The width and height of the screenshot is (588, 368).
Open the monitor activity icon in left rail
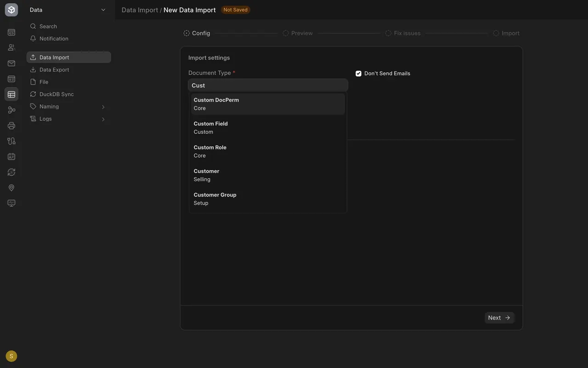pyautogui.click(x=11, y=203)
